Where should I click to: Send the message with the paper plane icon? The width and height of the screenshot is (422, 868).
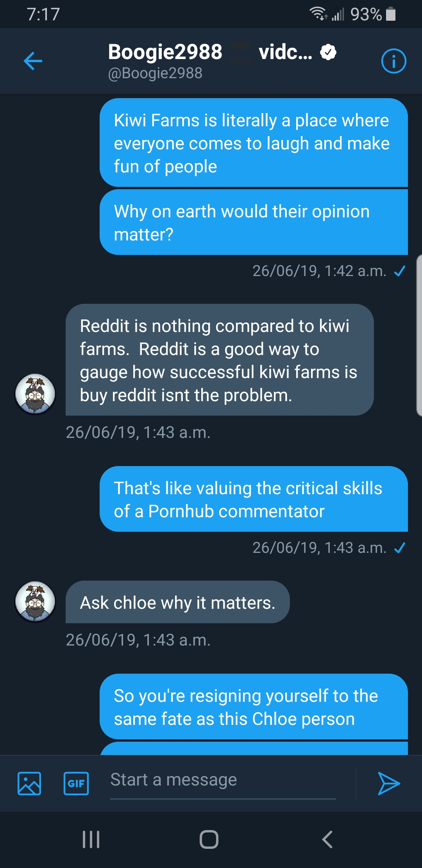click(x=389, y=783)
